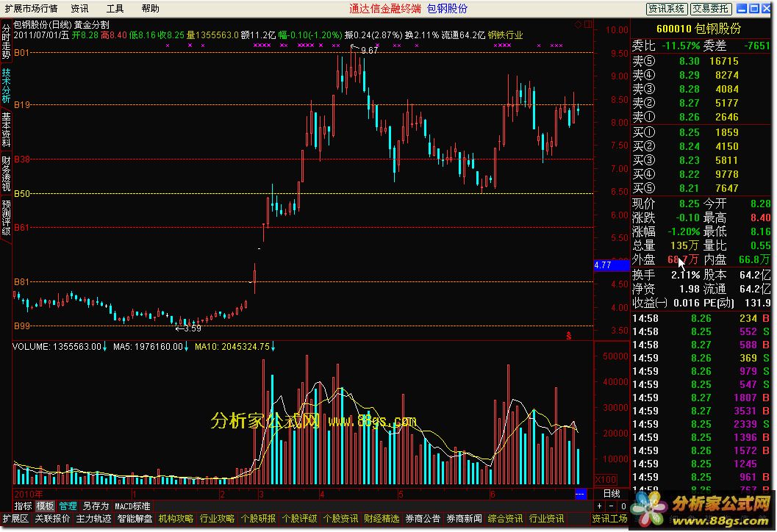
Task: Click month 4 marker on time axis
Action: [x=321, y=494]
